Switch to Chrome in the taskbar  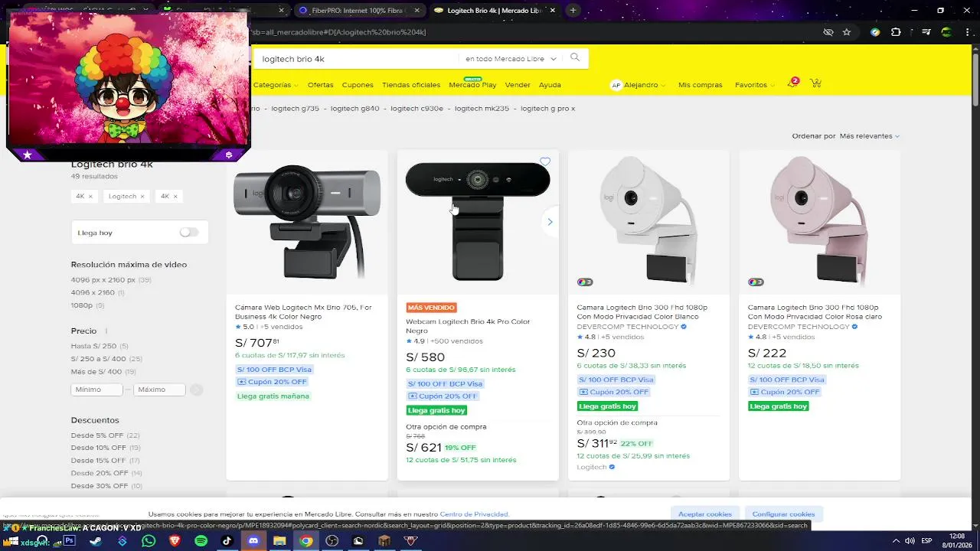click(x=305, y=540)
